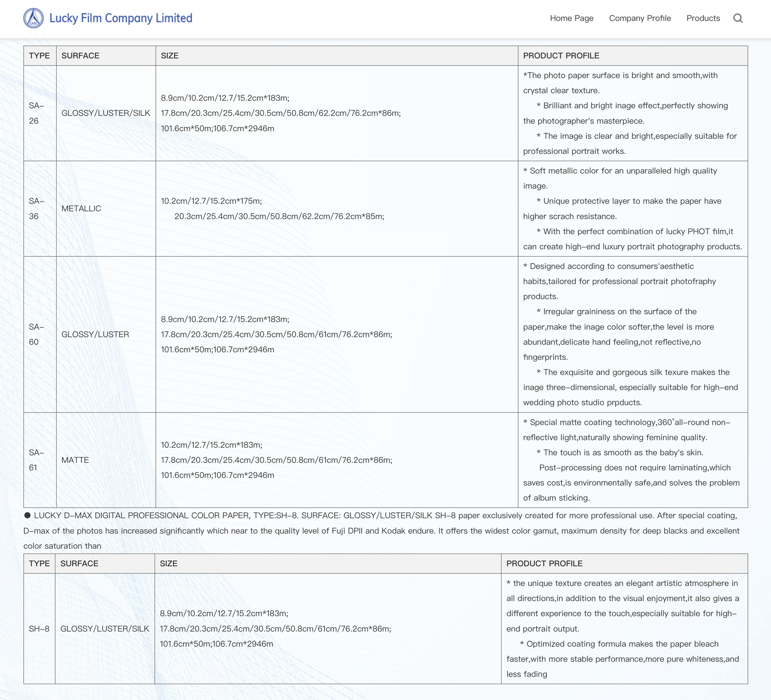Go to Home Page menu item
Viewport: 771px width, 700px height.
[571, 18]
